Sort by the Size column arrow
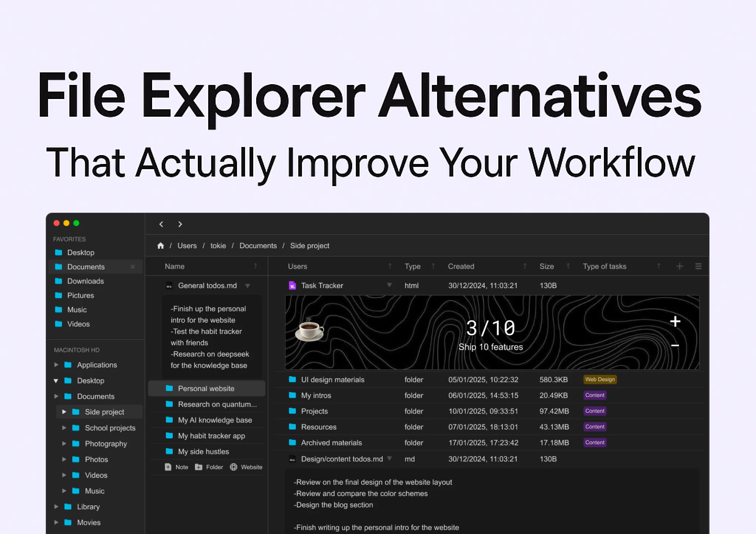Viewport: 756px width, 534px height. point(568,266)
